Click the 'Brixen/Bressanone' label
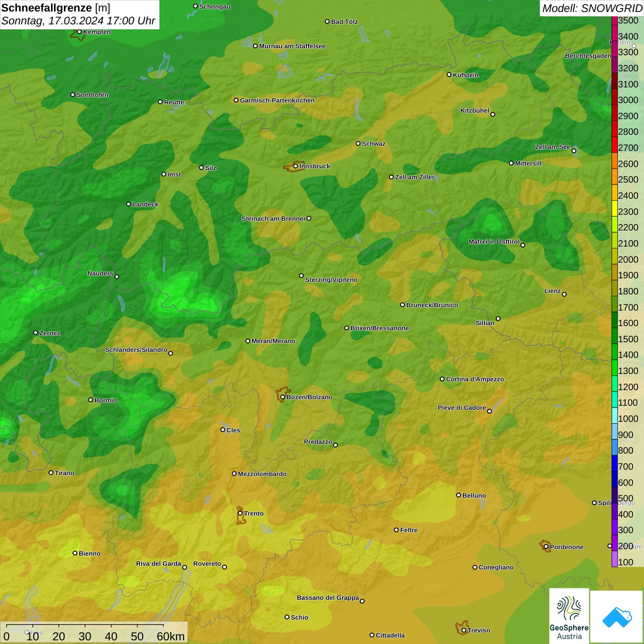 tap(380, 328)
